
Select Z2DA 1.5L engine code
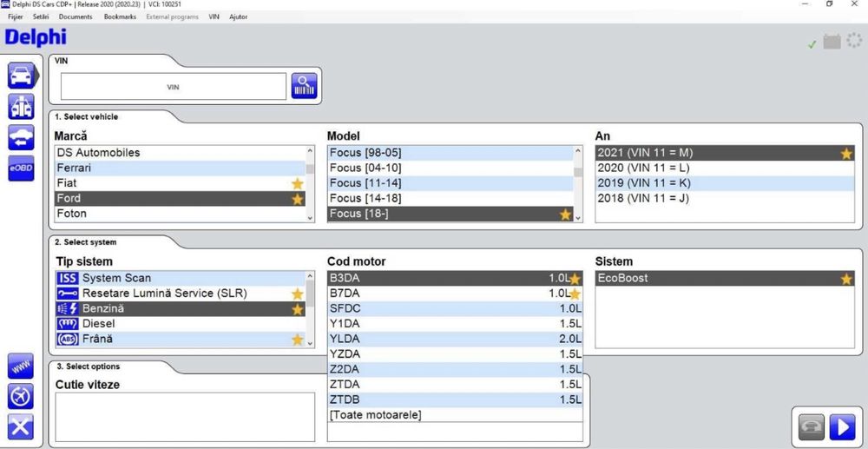pos(455,369)
